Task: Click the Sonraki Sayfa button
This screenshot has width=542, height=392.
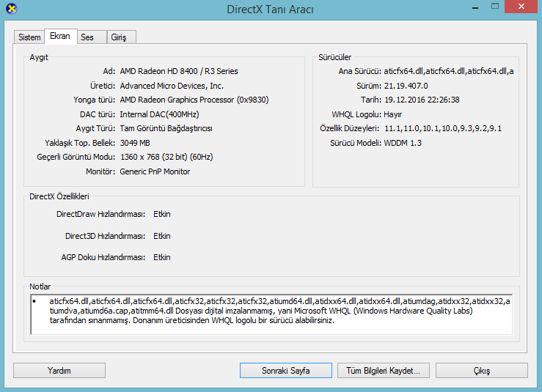Action: click(286, 370)
